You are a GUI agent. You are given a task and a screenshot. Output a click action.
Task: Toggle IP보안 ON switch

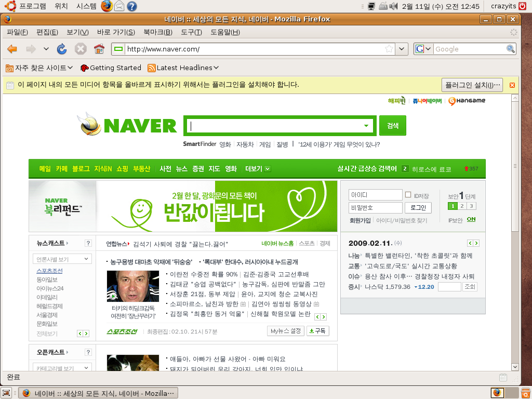471,220
